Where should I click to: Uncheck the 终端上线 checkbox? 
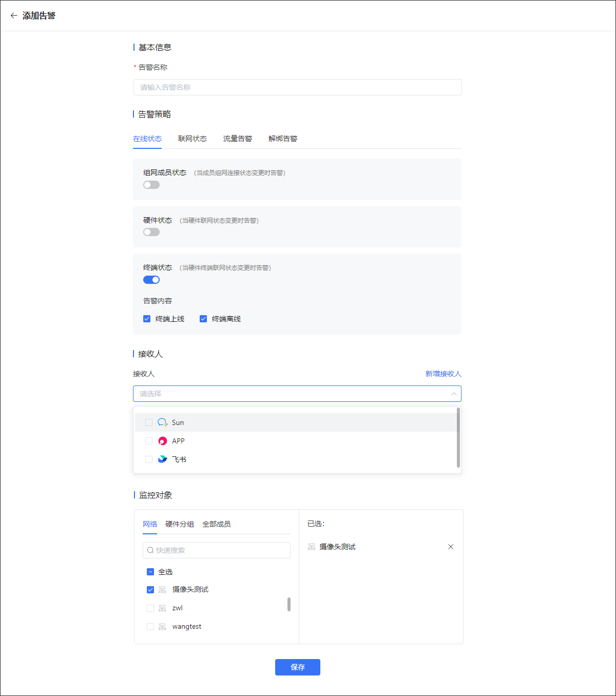click(x=147, y=319)
